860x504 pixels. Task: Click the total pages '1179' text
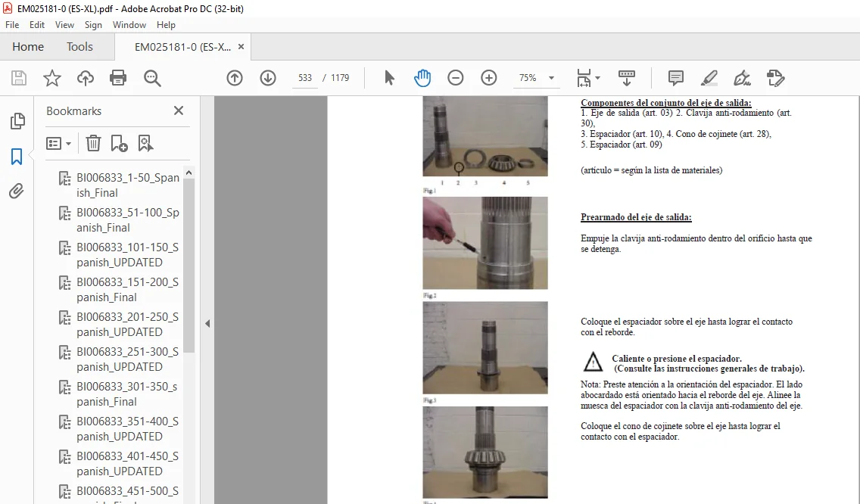[x=339, y=78]
